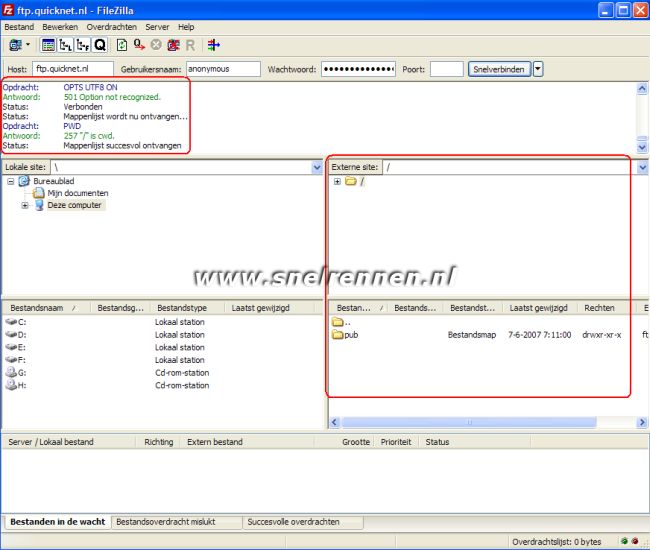Toggle the remote directory tree view
The height and width of the screenshot is (550, 650).
83,45
